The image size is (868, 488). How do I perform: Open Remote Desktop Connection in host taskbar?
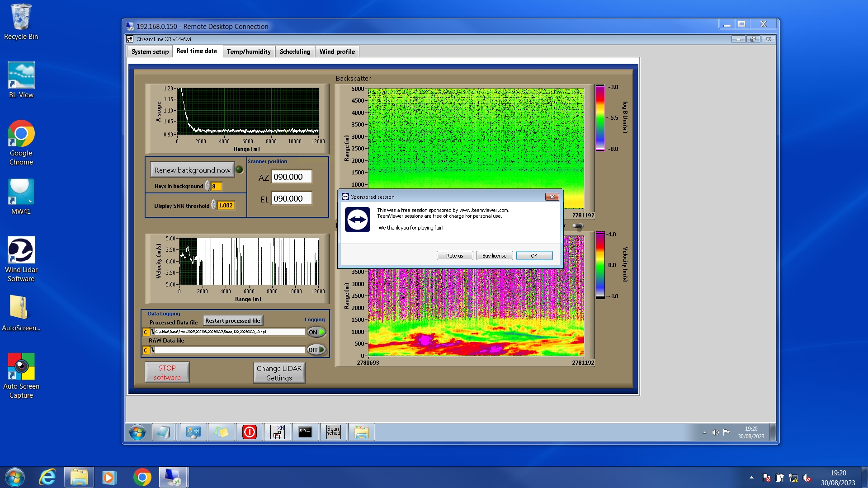(173, 477)
